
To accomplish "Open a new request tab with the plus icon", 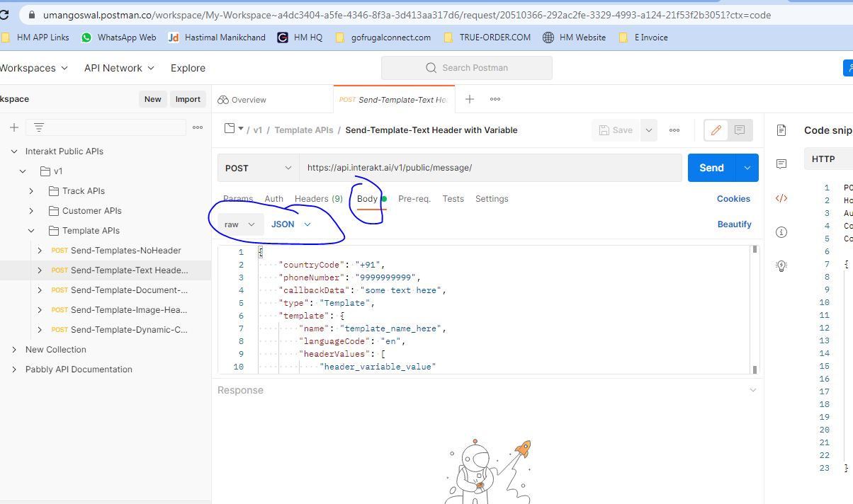I will point(469,99).
